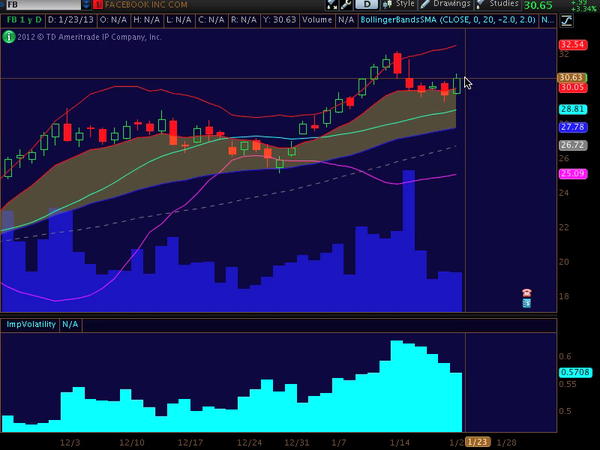Open the green info icon on chart

coord(9,37)
